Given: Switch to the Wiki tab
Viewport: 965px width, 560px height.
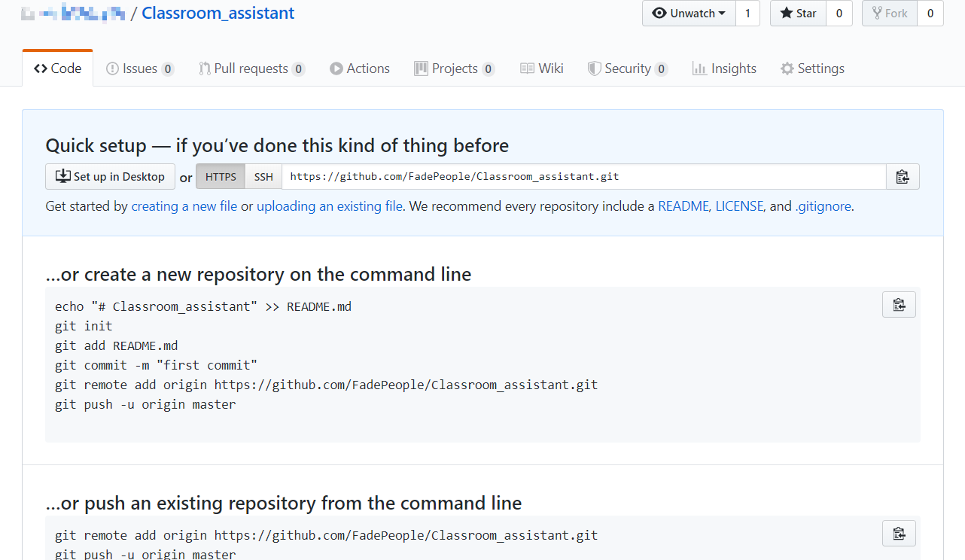Looking at the screenshot, I should coord(542,68).
